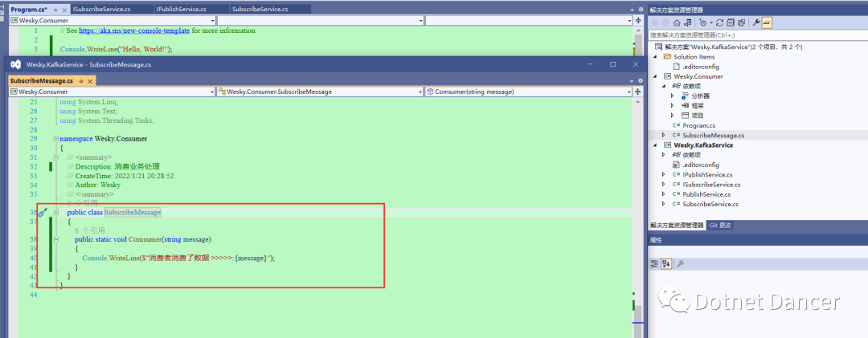This screenshot has width=868, height=338.
Task: Expand the 框架 node
Action: point(673,106)
